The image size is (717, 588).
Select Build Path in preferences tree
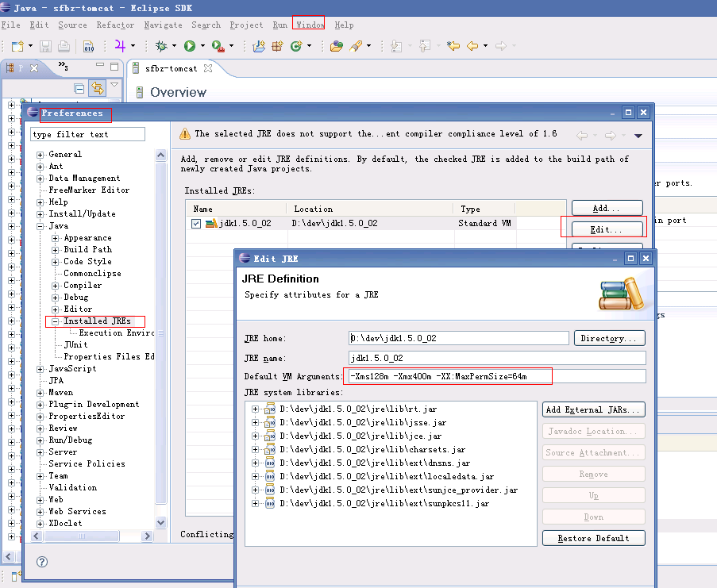point(87,250)
